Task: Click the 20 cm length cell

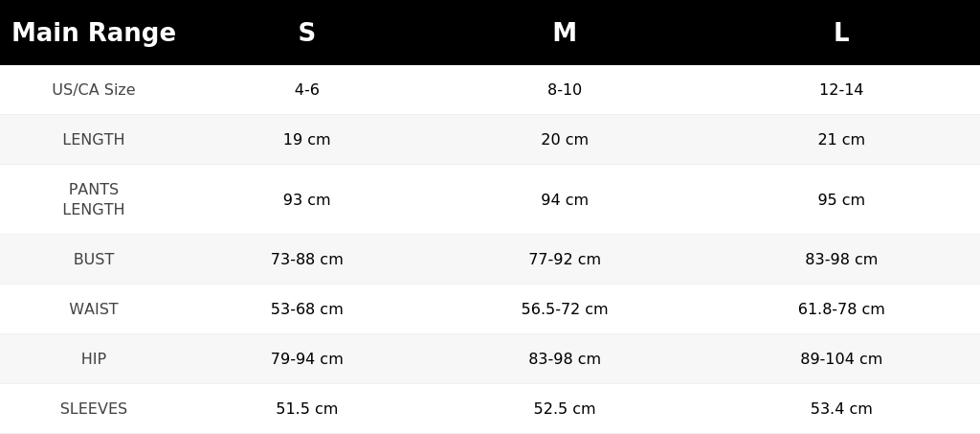Action: click(565, 140)
